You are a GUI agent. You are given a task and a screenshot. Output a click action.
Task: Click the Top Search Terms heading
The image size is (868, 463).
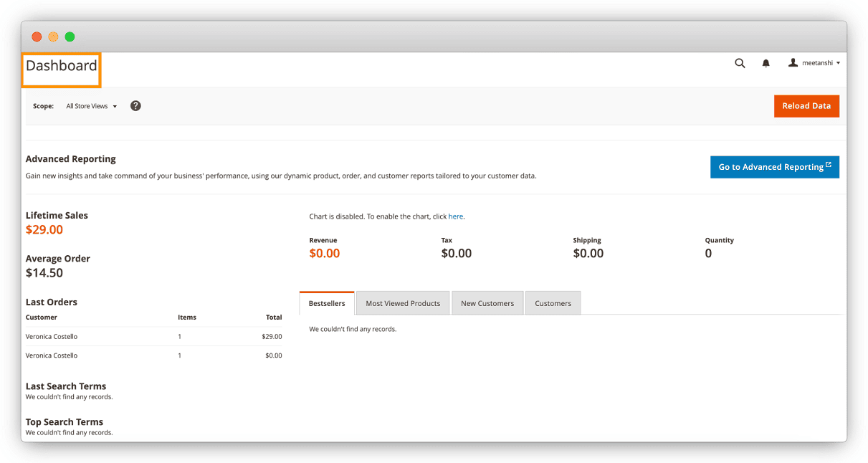pyautogui.click(x=65, y=422)
